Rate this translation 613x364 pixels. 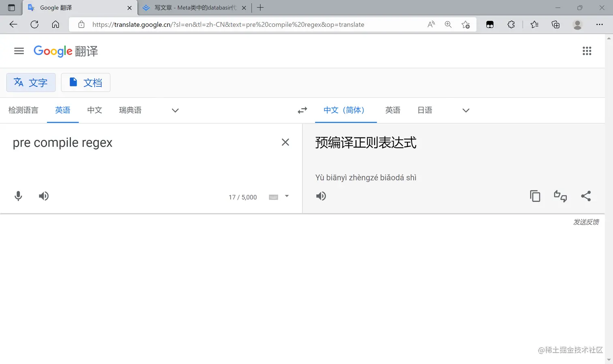pyautogui.click(x=560, y=196)
